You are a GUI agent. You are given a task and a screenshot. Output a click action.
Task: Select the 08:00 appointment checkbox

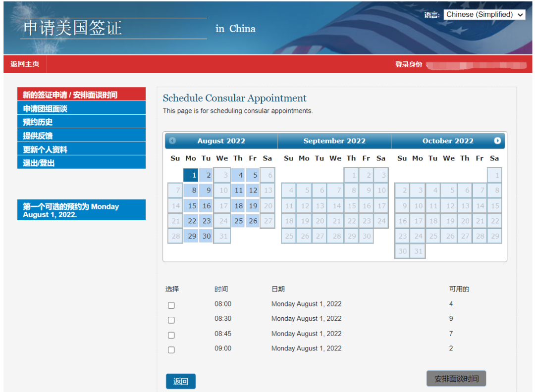click(x=171, y=305)
